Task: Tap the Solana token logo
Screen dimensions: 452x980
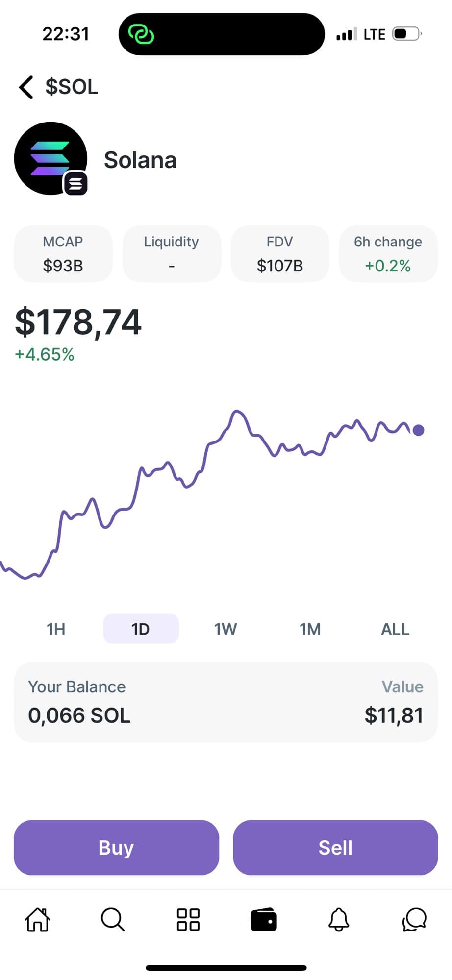Action: point(51,159)
